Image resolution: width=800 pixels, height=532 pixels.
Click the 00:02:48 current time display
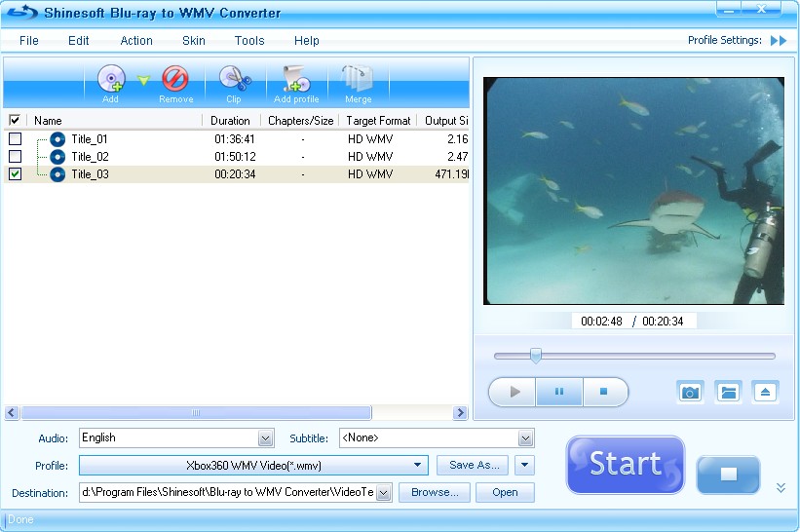tap(601, 322)
